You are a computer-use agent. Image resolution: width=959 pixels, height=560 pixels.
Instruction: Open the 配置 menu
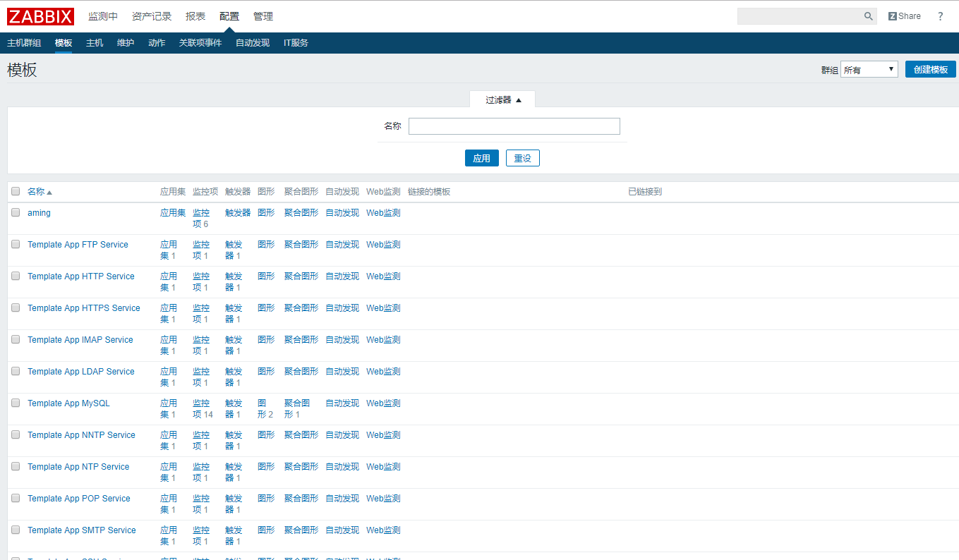click(229, 16)
